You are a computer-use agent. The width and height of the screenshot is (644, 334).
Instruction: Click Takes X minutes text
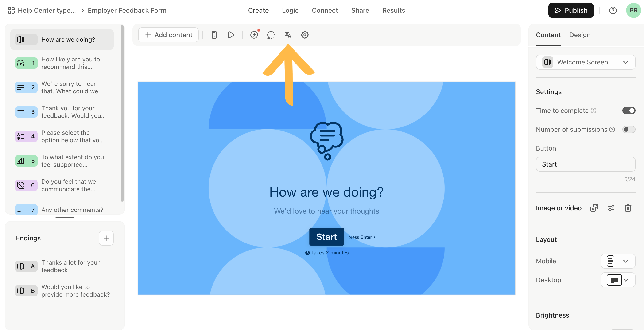coord(330,253)
